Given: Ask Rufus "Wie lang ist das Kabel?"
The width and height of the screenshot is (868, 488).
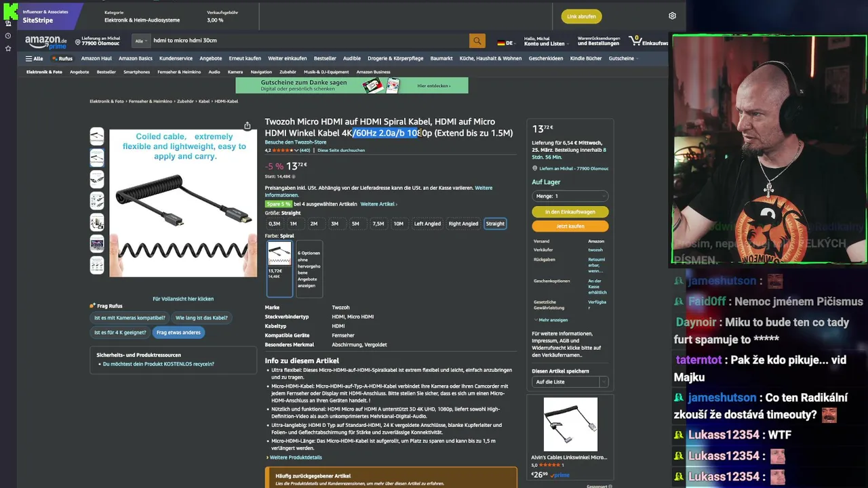Looking at the screenshot, I should 201,317.
